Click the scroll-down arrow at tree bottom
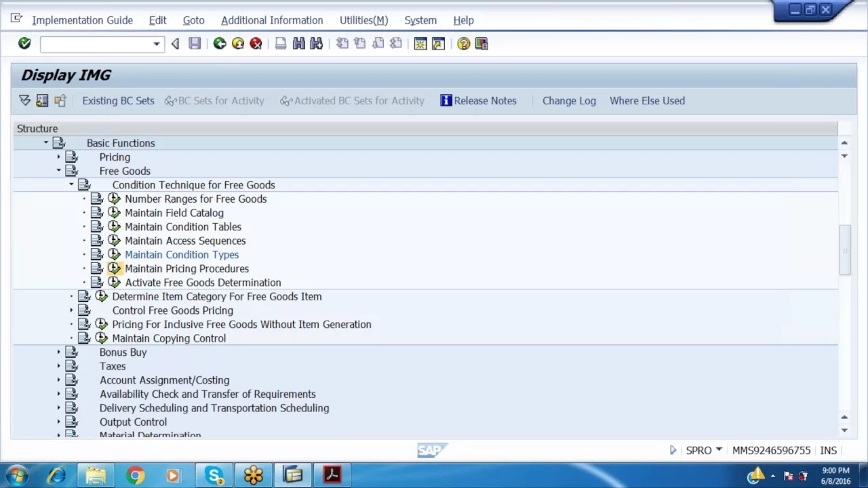This screenshot has height=488, width=868. [844, 430]
